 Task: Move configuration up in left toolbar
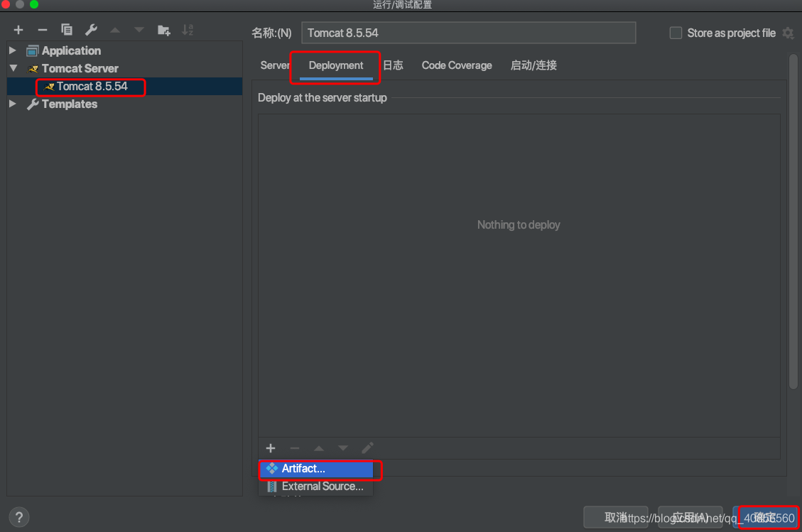[115, 30]
